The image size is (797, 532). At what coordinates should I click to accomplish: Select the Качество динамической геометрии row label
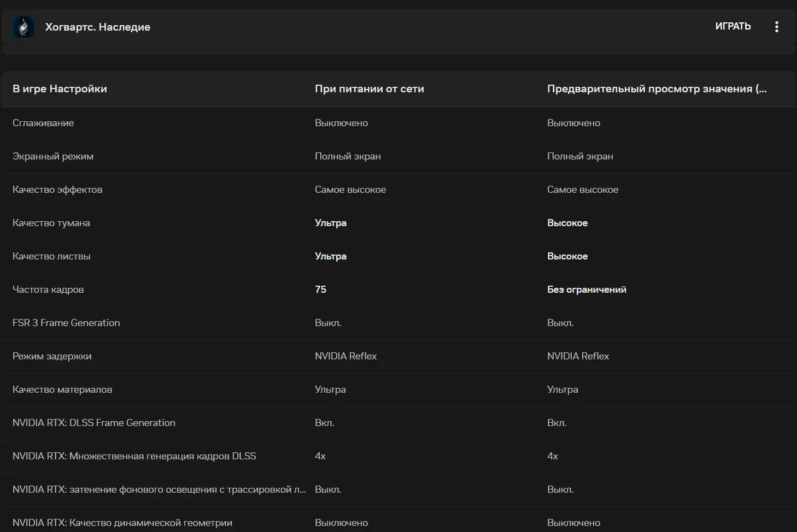pos(122,523)
